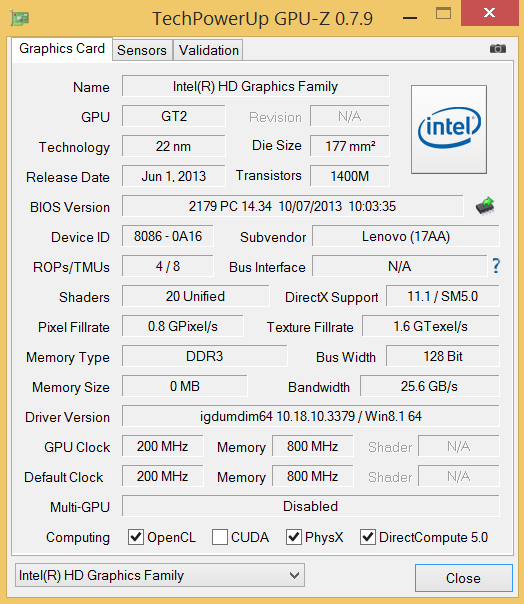524x604 pixels.
Task: Click the BIOS Version text field
Action: (x=293, y=206)
